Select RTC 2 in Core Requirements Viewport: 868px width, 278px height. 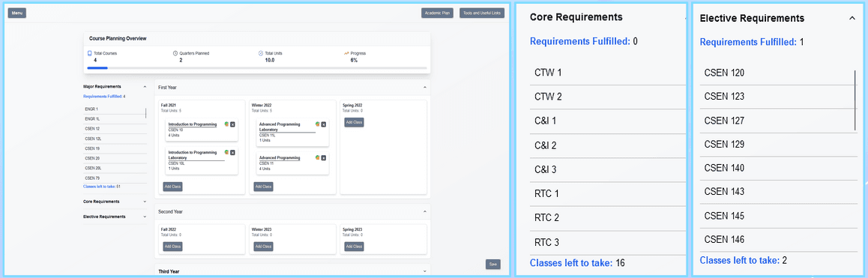click(x=607, y=217)
